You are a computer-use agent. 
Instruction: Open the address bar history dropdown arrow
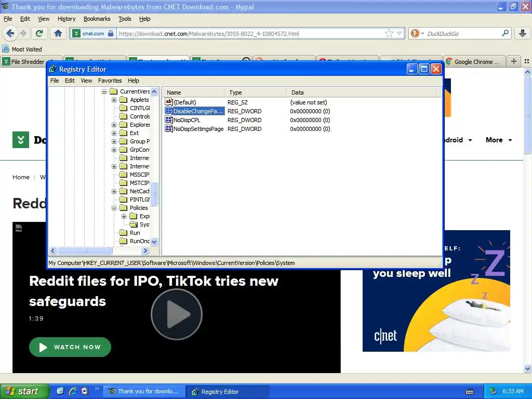[400, 33]
